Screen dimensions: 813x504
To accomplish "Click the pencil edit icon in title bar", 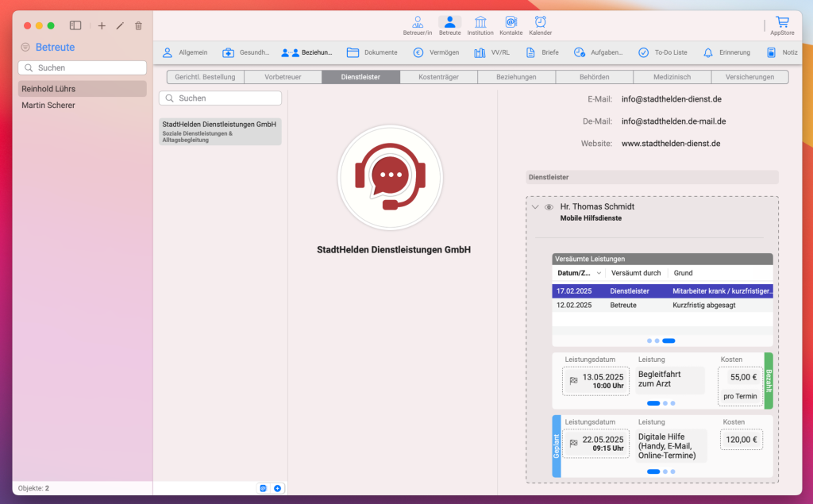I will (x=120, y=25).
